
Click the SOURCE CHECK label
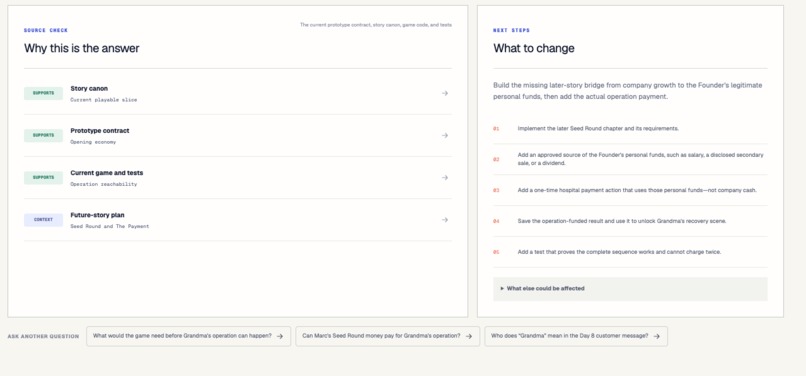pos(46,30)
